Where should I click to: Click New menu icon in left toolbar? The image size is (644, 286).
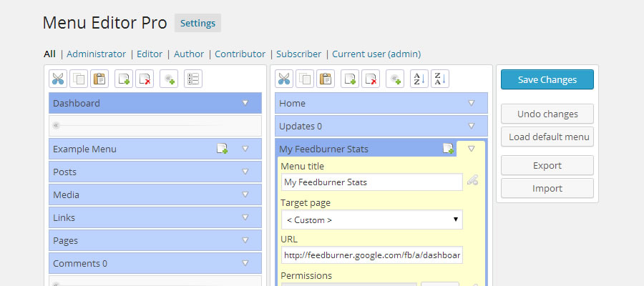[124, 79]
